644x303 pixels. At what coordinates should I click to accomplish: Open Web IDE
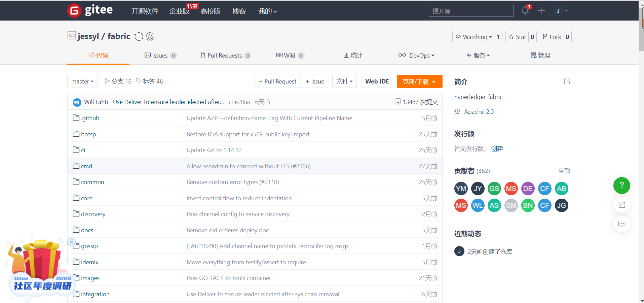pos(377,81)
